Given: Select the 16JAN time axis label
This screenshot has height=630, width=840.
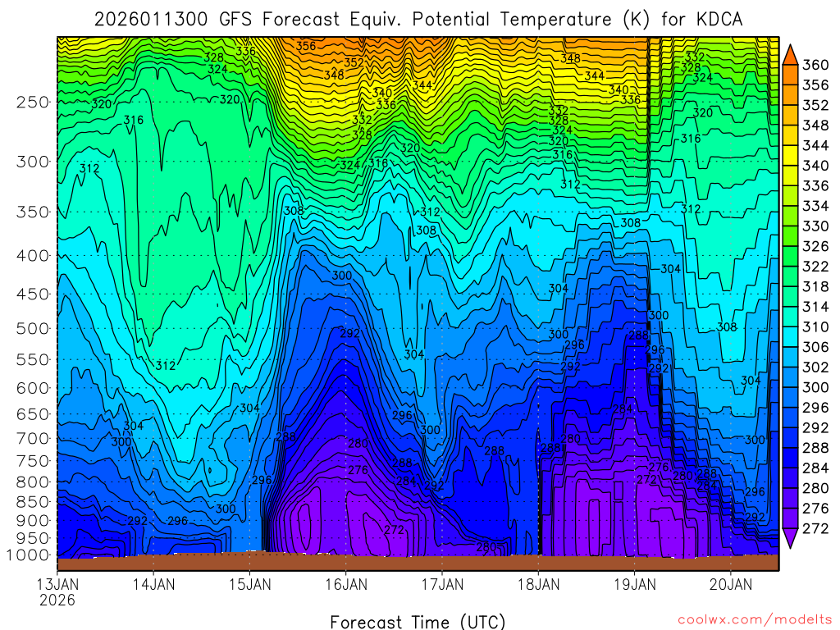Looking at the screenshot, I should coord(346,584).
